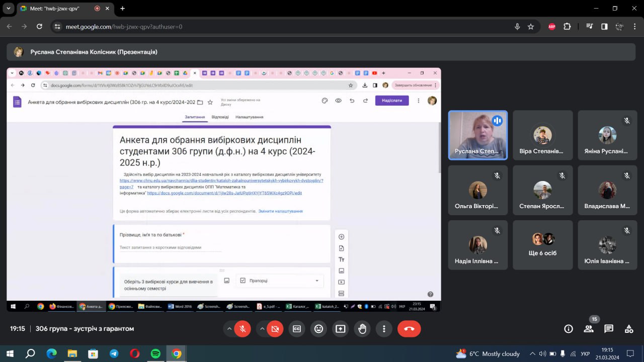Open Windows notification center icon

coord(630,353)
